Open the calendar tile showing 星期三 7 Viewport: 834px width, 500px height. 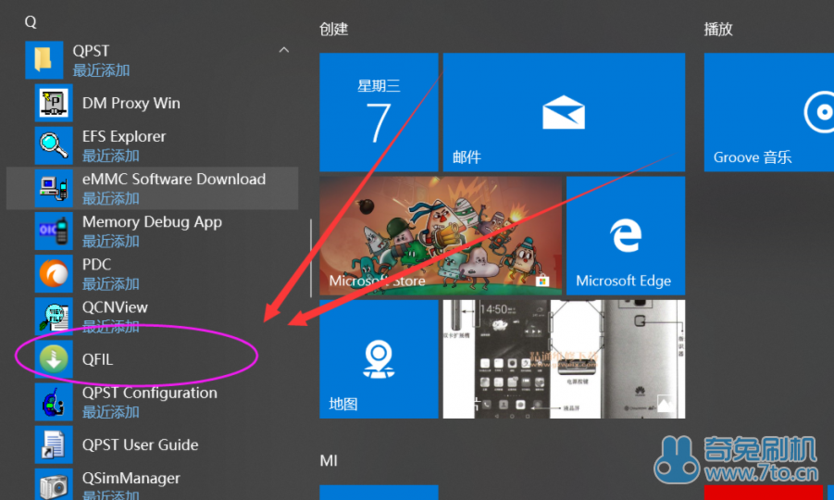pyautogui.click(x=379, y=112)
